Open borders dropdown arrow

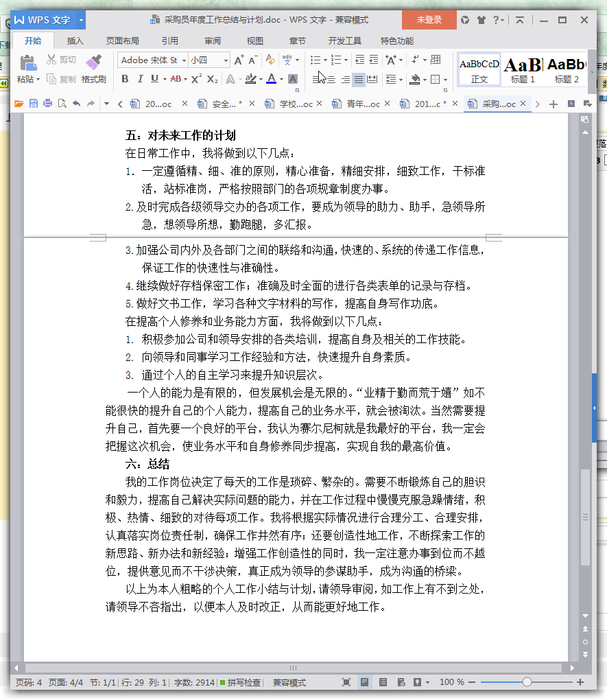[x=445, y=80]
